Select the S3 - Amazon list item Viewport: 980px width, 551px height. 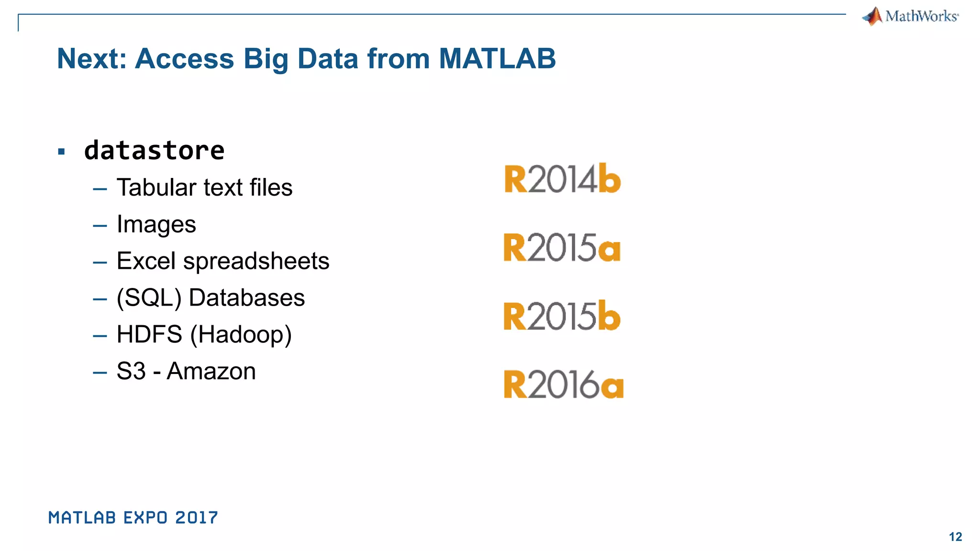(186, 371)
